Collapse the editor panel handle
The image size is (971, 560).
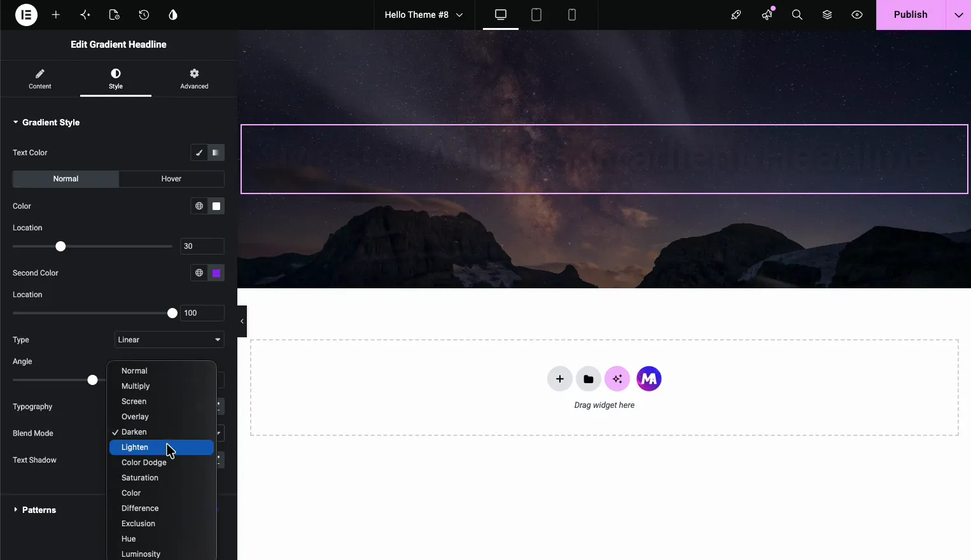pyautogui.click(x=242, y=321)
